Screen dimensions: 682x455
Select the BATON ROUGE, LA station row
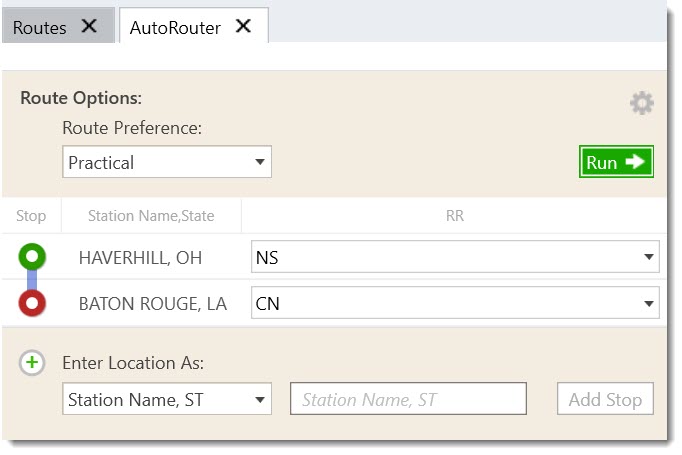coord(152,303)
